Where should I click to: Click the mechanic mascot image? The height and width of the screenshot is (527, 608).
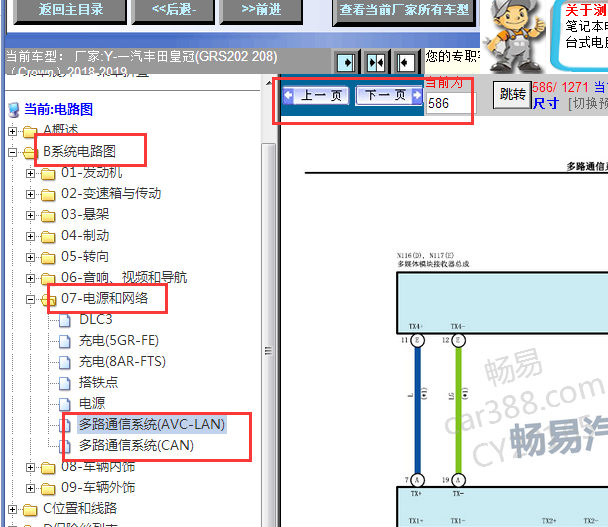(x=514, y=36)
